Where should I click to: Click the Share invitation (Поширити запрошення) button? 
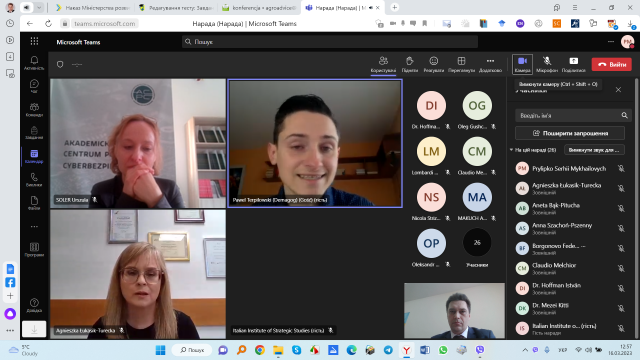click(570, 133)
